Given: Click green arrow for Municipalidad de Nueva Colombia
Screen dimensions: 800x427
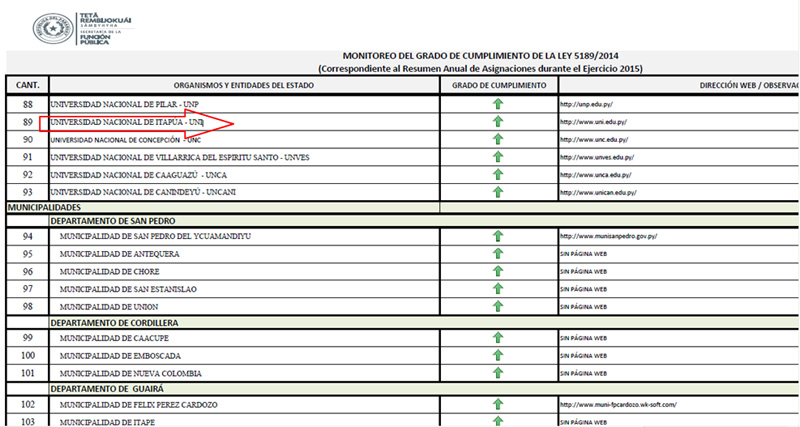Looking at the screenshot, I should 498,373.
